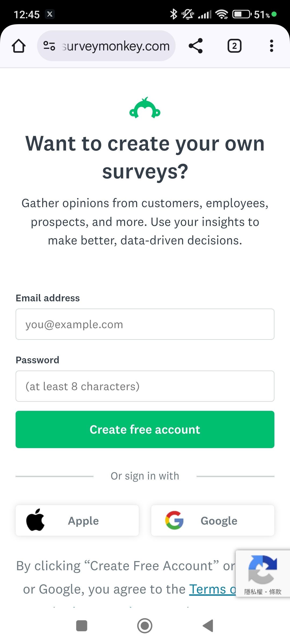Click the Apple logo icon
The image size is (290, 644).
35,520
